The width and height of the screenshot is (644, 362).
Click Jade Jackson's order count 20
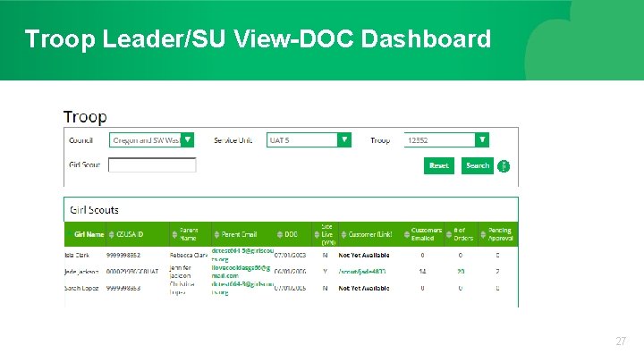461,272
